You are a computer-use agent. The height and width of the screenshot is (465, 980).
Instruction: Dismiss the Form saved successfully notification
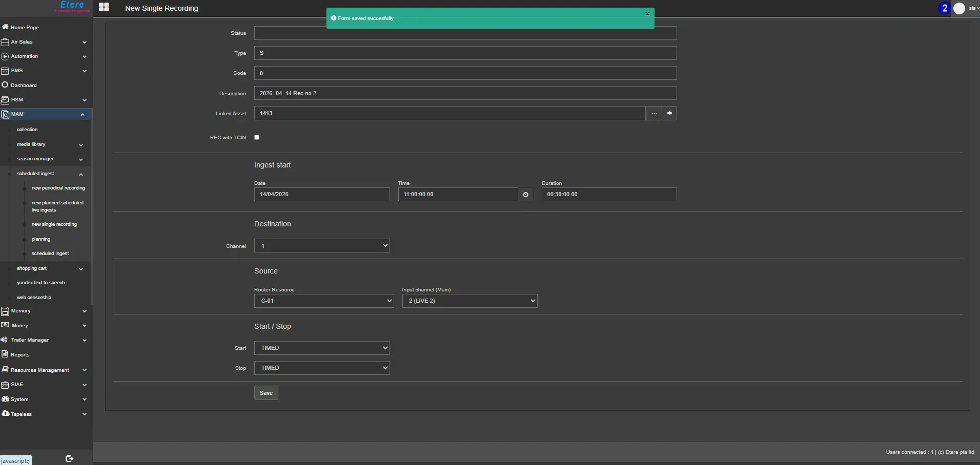coord(647,14)
